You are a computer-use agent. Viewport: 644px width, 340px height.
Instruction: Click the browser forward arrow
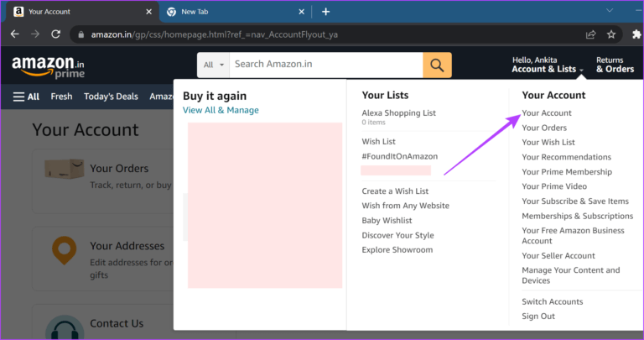pyautogui.click(x=35, y=34)
